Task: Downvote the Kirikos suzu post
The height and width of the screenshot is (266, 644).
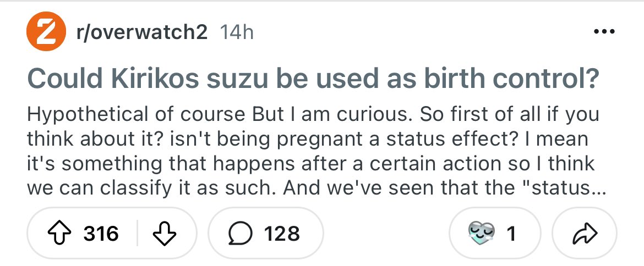Action: [162, 234]
